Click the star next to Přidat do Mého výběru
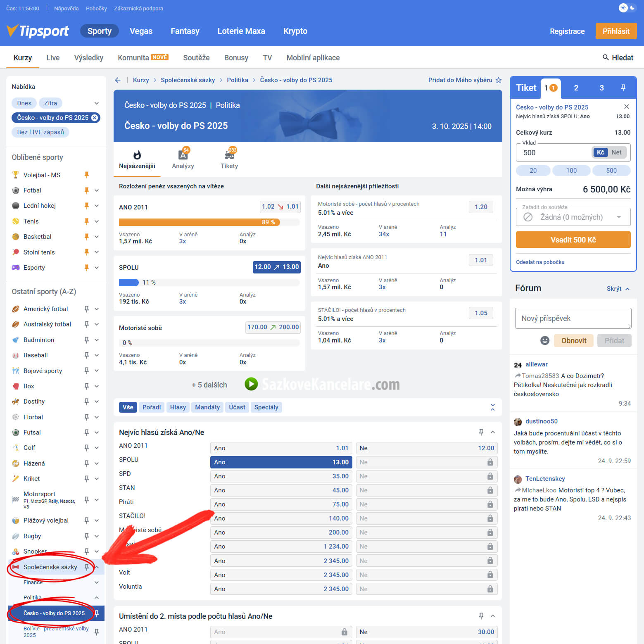This screenshot has height=644, width=644. pos(499,80)
